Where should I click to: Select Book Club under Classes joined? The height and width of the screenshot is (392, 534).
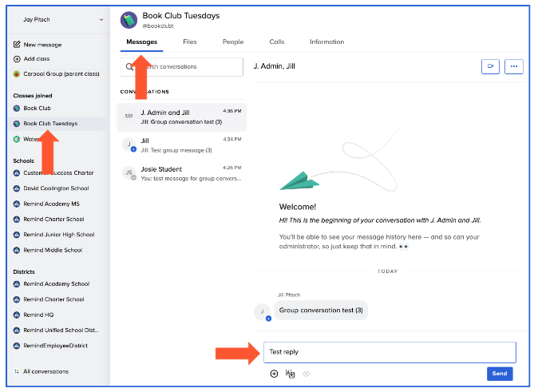click(x=37, y=108)
